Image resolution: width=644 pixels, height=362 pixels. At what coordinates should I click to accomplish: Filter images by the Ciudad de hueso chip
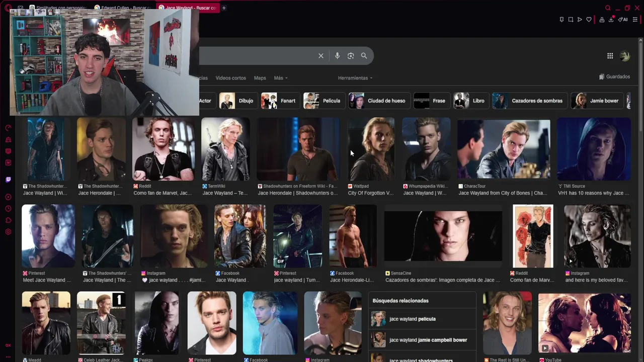click(x=378, y=101)
